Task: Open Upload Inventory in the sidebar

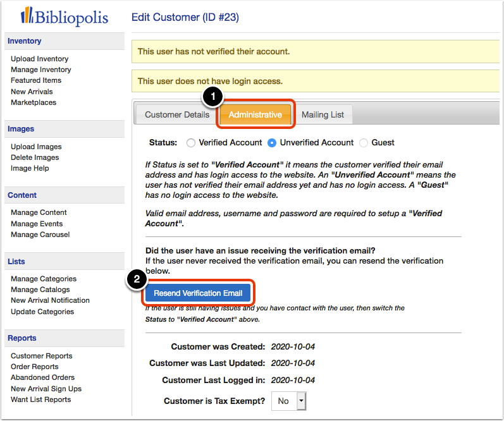Action: [40, 59]
